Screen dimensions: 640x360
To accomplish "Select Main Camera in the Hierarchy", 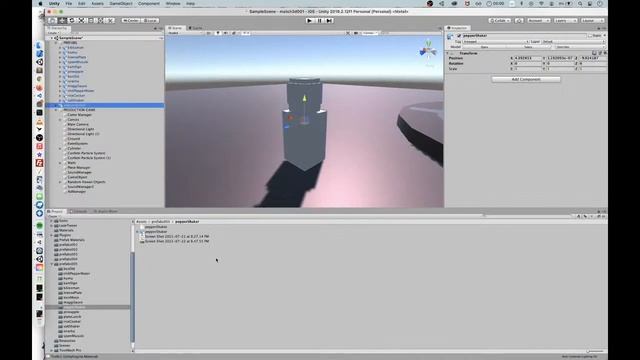I will [78, 124].
